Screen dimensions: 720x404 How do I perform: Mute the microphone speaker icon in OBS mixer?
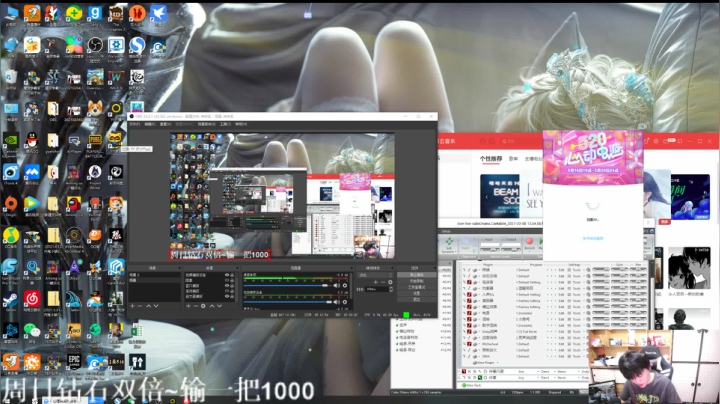tap(336, 302)
